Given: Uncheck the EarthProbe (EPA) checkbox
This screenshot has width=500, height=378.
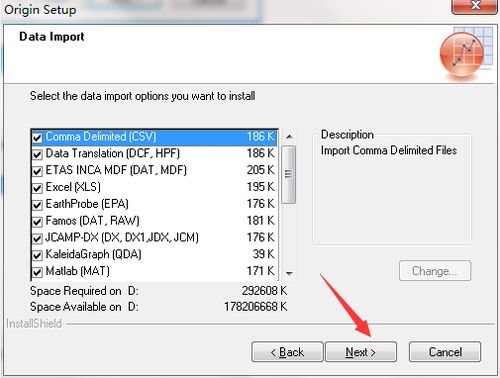Looking at the screenshot, I should pos(37,205).
